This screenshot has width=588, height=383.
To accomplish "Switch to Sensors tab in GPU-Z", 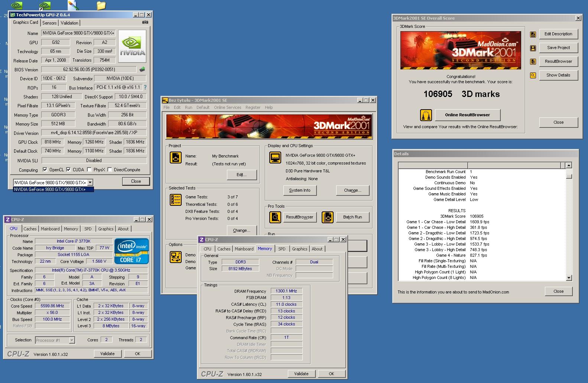I will (x=49, y=23).
